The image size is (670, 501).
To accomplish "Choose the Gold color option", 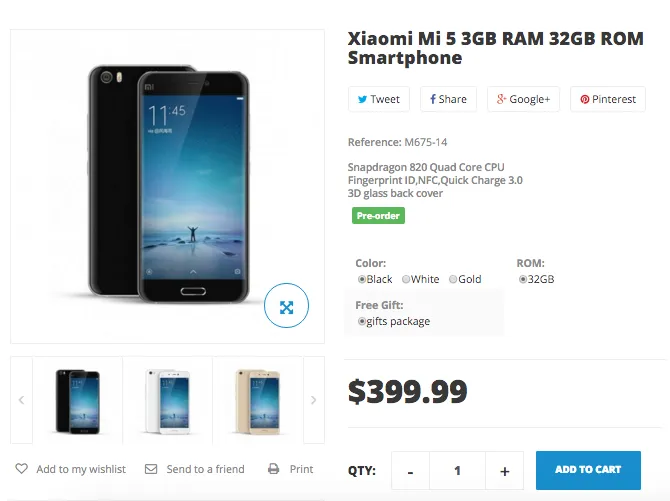I will coord(453,280).
